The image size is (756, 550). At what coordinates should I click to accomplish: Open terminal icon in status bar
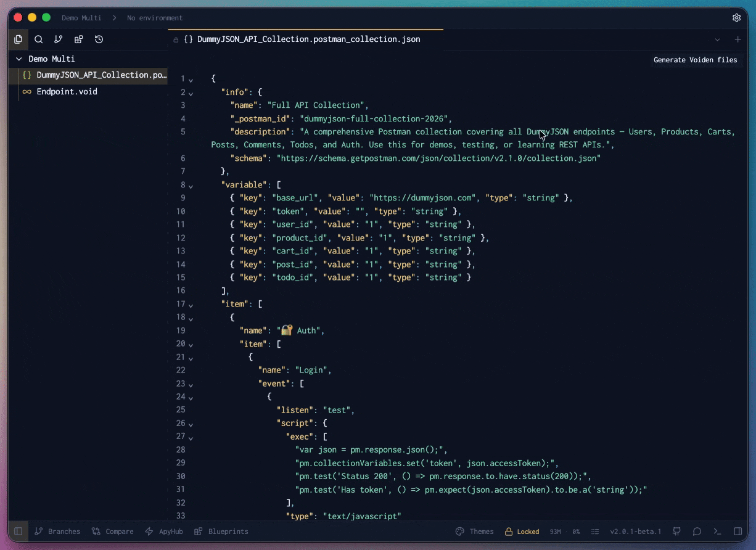coord(717,532)
